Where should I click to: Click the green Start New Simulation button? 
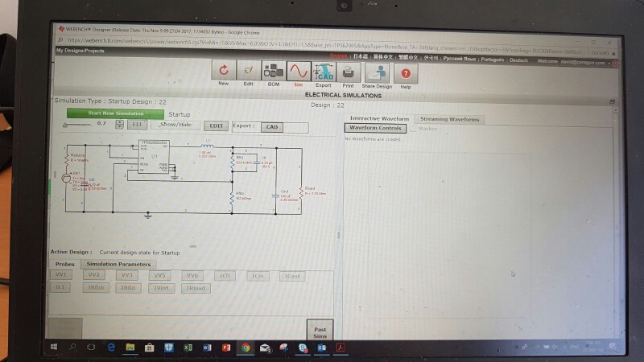115,113
